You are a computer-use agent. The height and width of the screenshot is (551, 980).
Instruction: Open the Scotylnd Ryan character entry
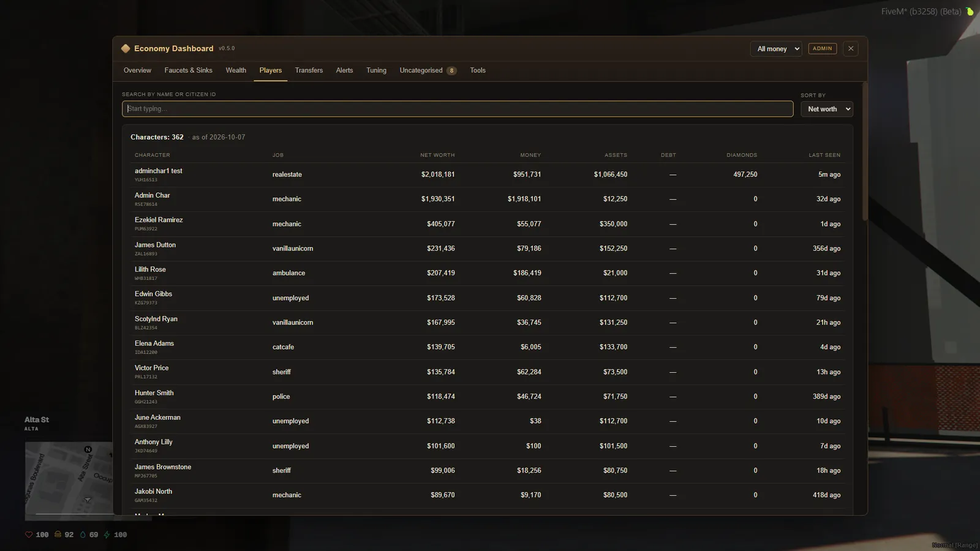[156, 319]
